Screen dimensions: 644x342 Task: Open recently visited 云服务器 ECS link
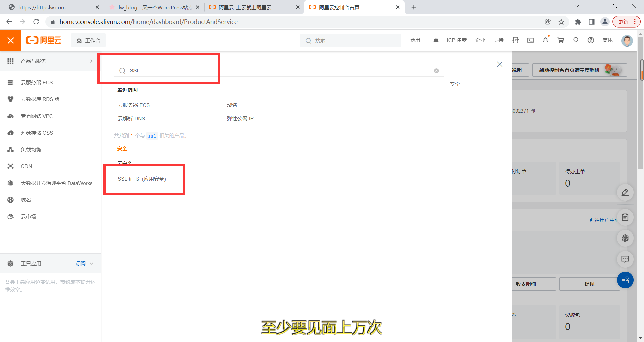pos(133,105)
